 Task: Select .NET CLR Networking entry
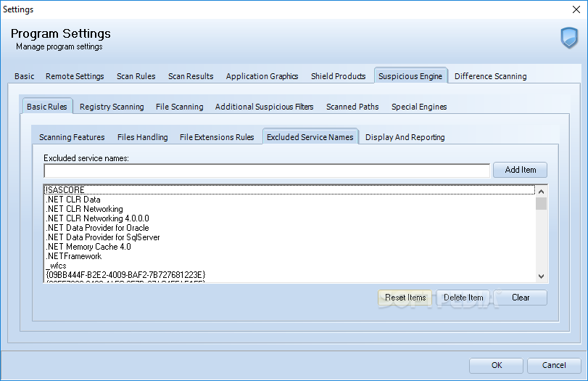pyautogui.click(x=290, y=209)
